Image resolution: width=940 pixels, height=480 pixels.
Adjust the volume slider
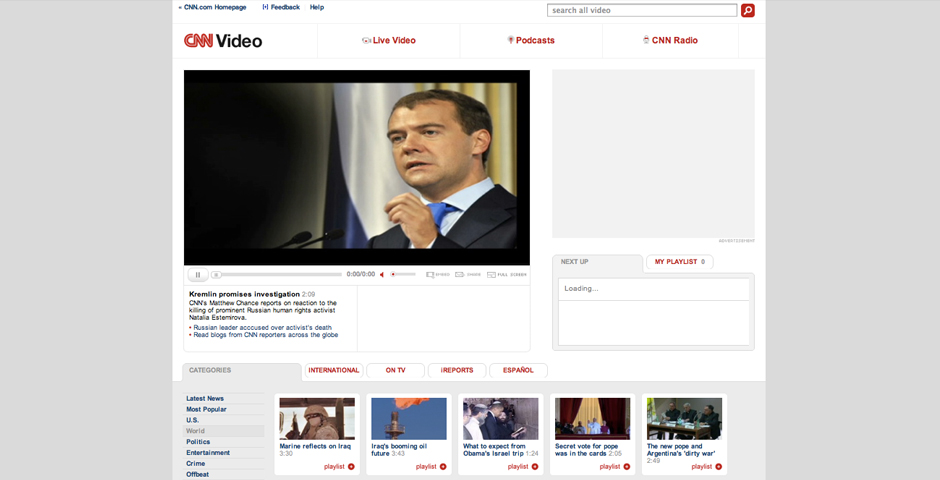pyautogui.click(x=403, y=274)
